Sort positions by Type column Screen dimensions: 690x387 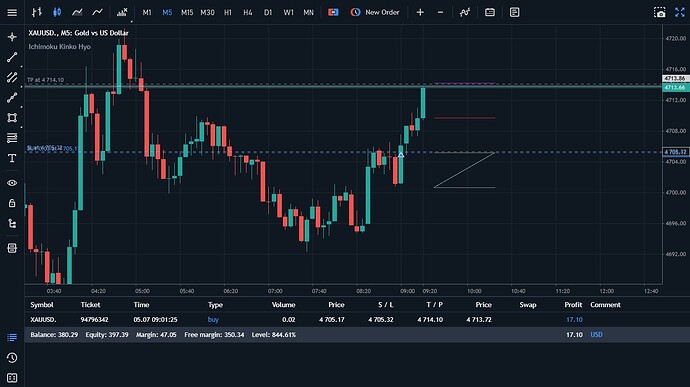click(x=215, y=305)
